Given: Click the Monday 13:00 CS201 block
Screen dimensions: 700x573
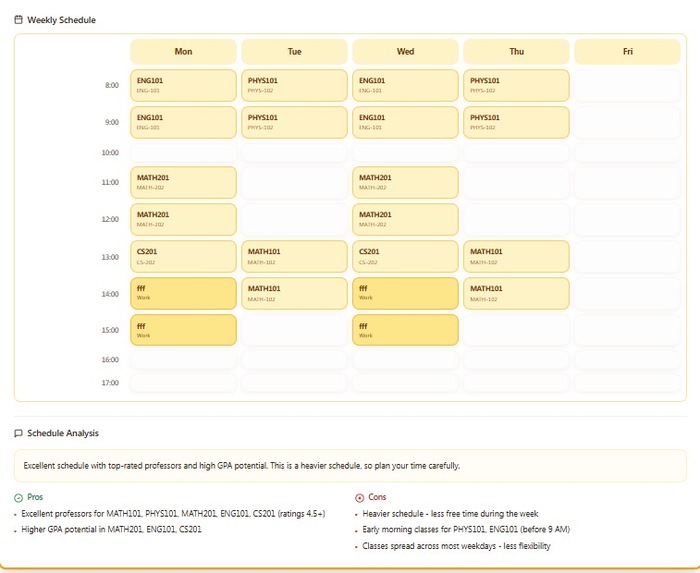Looking at the screenshot, I should tap(183, 257).
